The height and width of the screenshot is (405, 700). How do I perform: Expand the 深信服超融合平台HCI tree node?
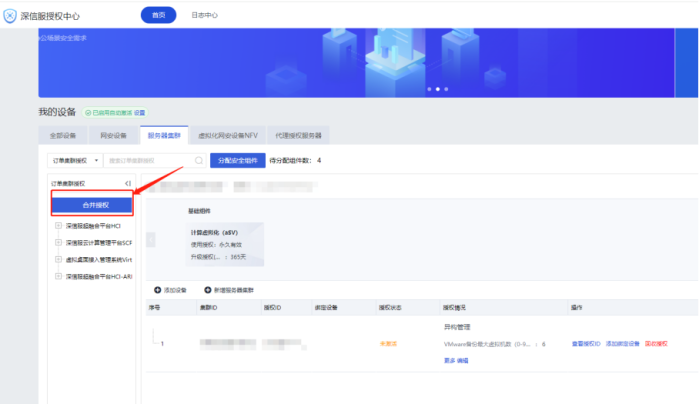click(x=58, y=226)
